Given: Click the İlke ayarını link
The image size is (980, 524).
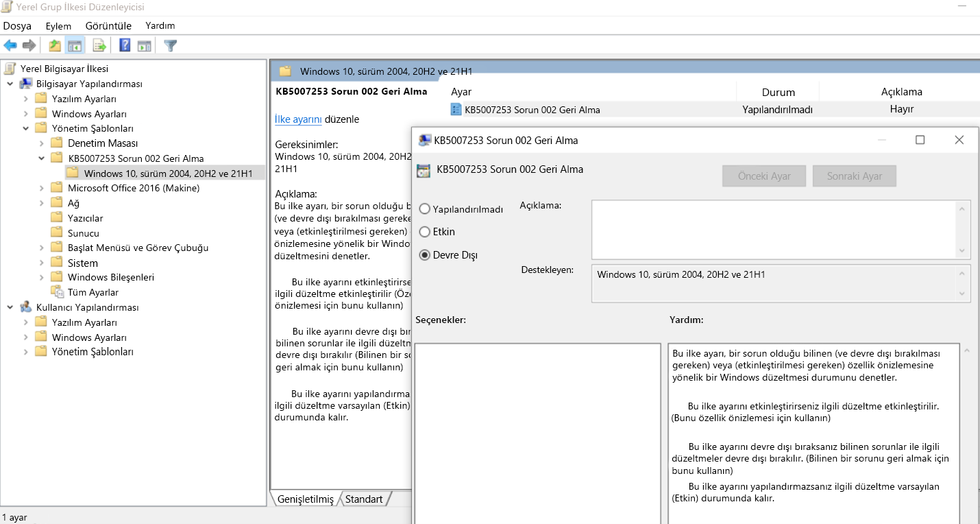Looking at the screenshot, I should pos(298,119).
